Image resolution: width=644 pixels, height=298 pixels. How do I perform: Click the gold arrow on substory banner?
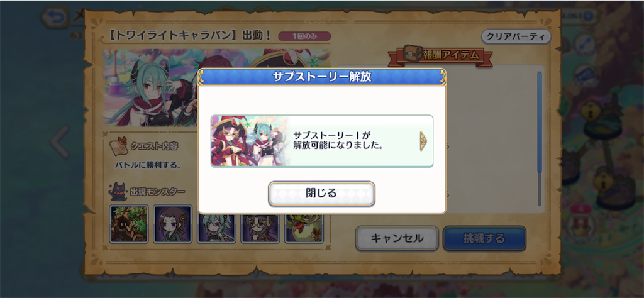pos(423,141)
